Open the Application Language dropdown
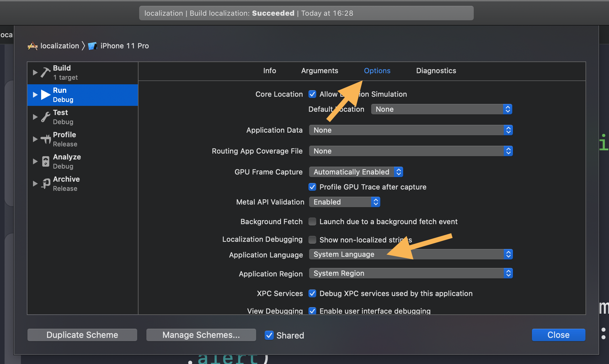 [x=411, y=254]
